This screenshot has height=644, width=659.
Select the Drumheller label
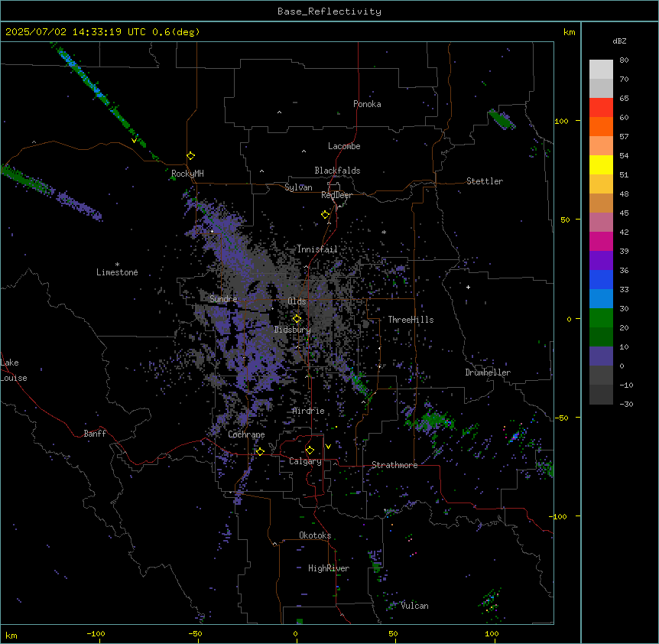coord(488,372)
